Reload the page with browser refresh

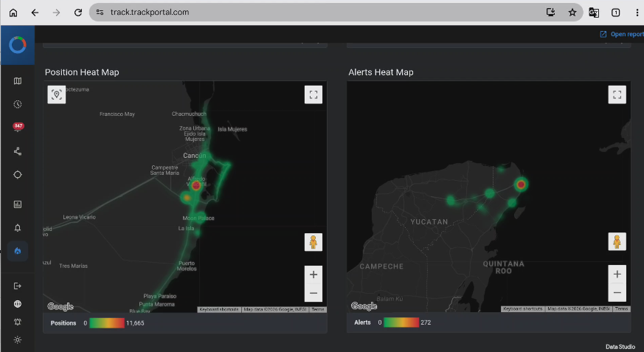(77, 13)
